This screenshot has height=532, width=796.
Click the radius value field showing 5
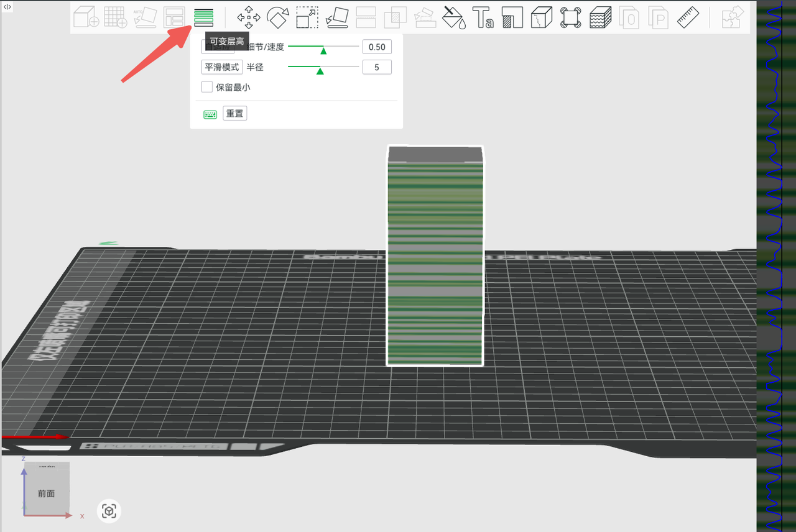(x=377, y=66)
